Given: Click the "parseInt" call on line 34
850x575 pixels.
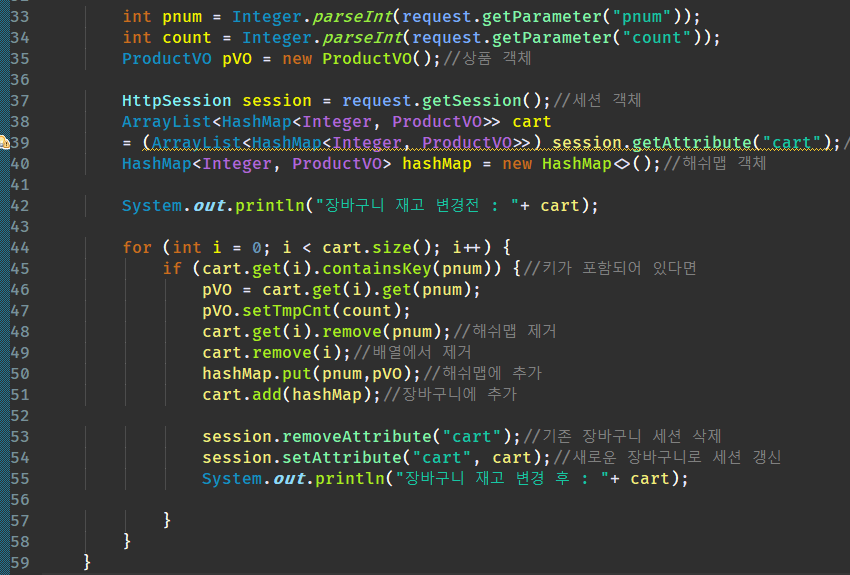Looking at the screenshot, I should point(362,38).
